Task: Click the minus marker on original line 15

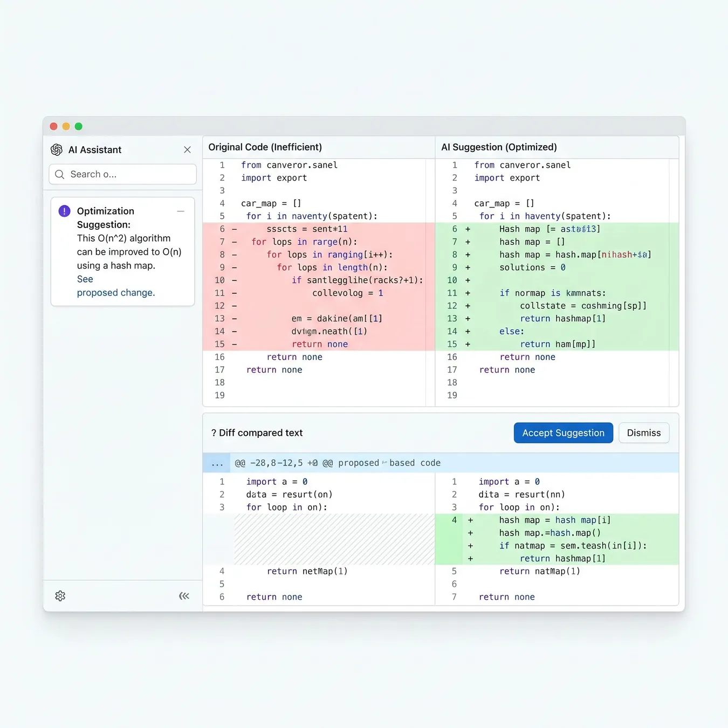Action: (x=235, y=344)
